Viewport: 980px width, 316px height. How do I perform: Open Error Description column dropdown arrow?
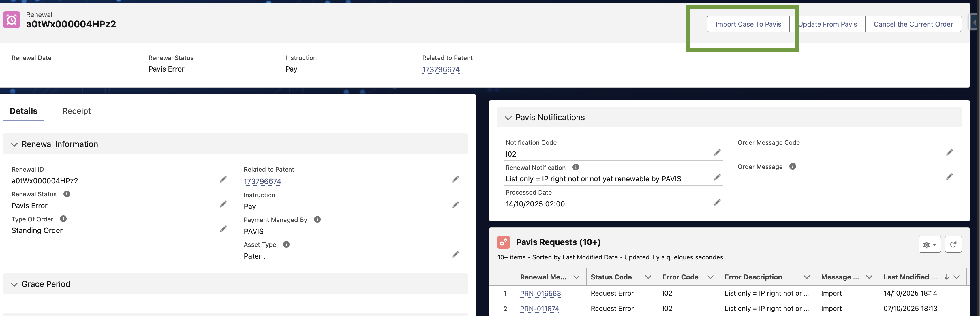(x=806, y=277)
